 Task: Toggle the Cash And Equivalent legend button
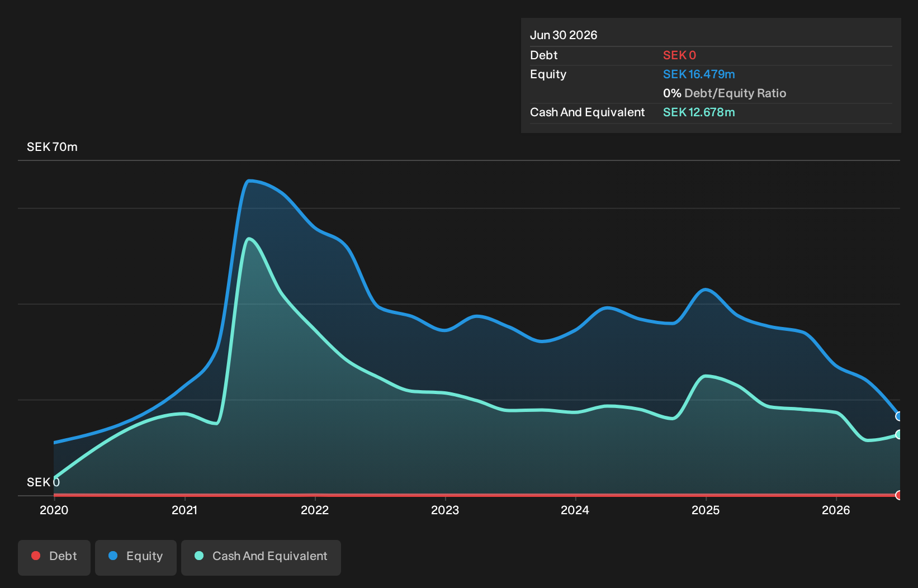coord(261,557)
